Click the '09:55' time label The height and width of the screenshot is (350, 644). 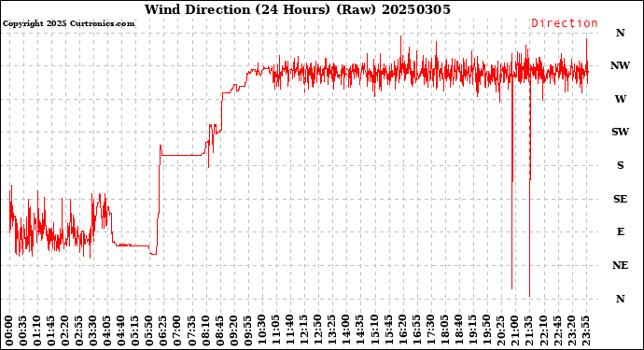(x=248, y=330)
